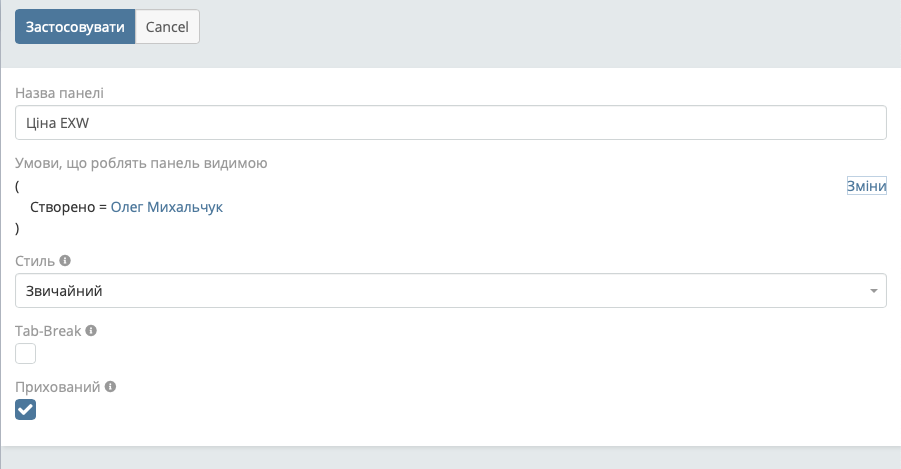
Task: Click the Застосовувати button
Action: pos(75,27)
